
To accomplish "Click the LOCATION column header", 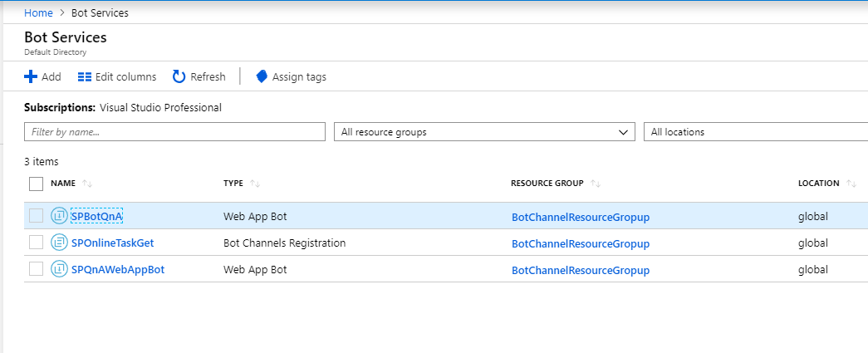I will point(819,183).
